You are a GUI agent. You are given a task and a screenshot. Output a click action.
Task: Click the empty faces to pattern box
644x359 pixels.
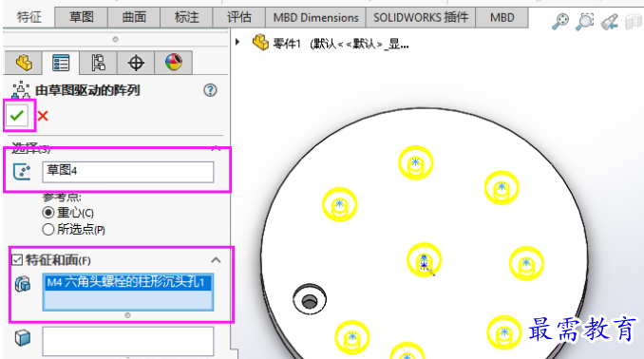point(127,341)
